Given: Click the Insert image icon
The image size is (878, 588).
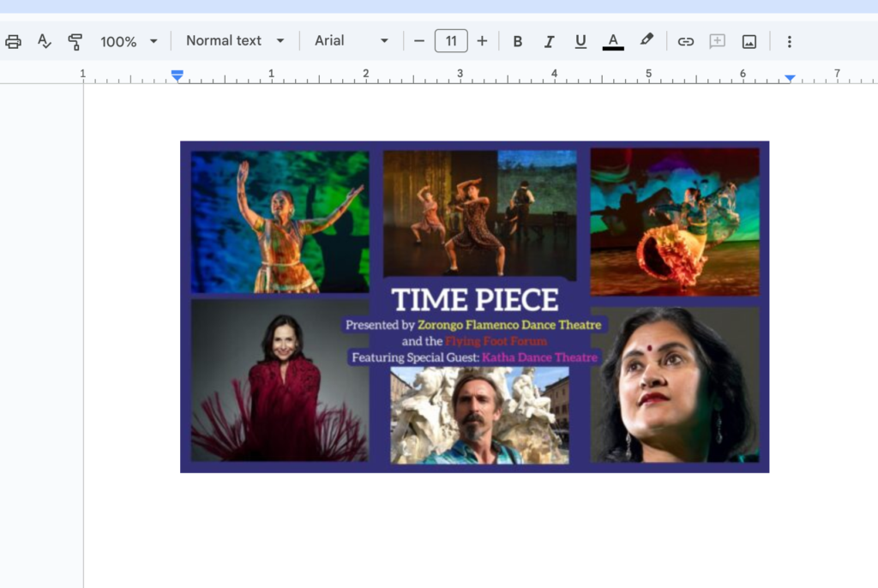Looking at the screenshot, I should 749,41.
